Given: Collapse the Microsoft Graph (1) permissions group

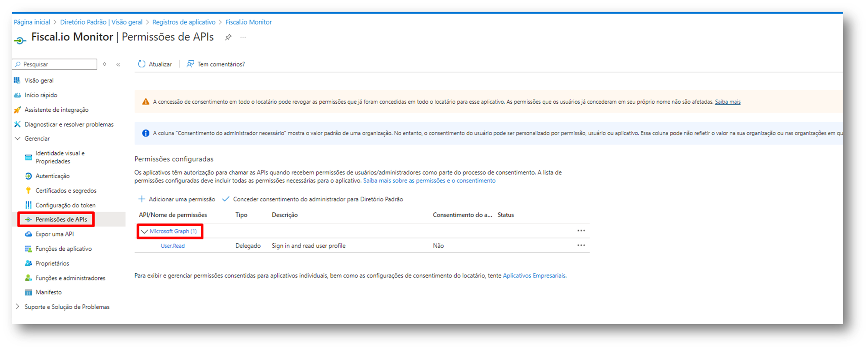Looking at the screenshot, I should click(x=144, y=231).
